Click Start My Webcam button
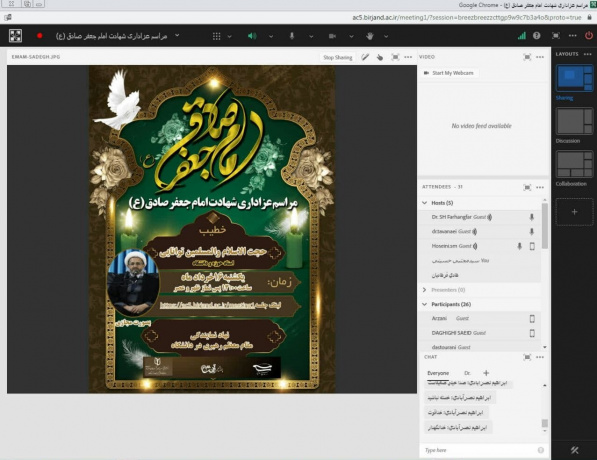The height and width of the screenshot is (460, 597). click(x=449, y=73)
